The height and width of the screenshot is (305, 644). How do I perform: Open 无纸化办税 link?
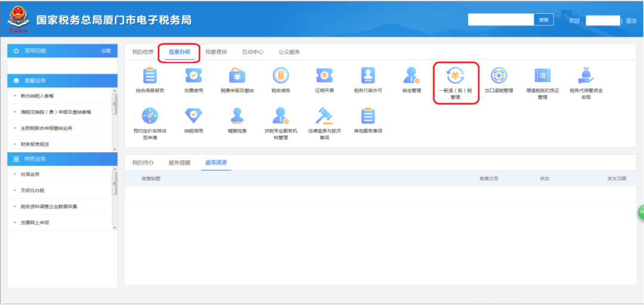pos(32,190)
